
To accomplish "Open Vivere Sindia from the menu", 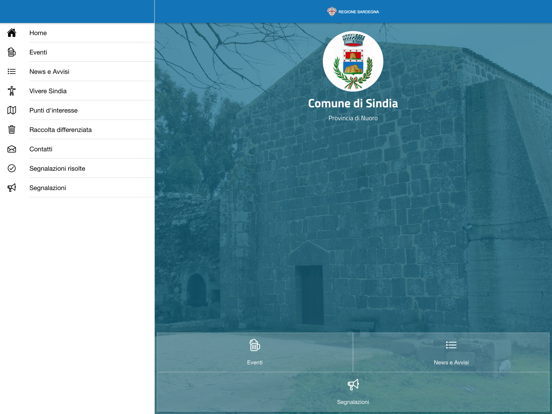I will point(77,91).
